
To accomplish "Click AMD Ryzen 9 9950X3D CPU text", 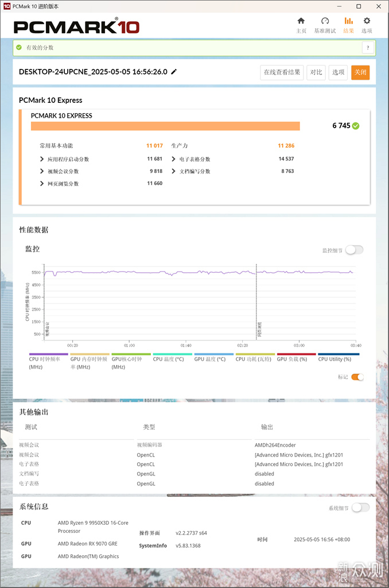I will 93,527.
